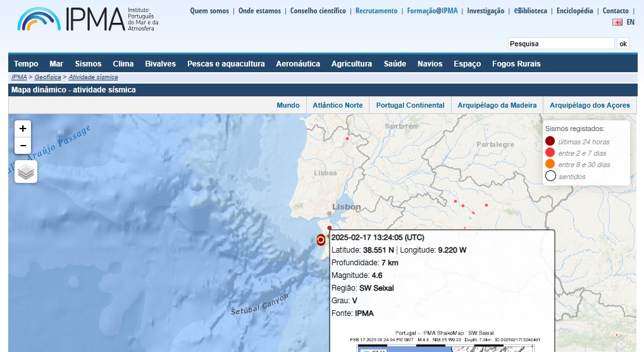Switch map view to Portugal Continental
This screenshot has height=352, width=644.
411,105
